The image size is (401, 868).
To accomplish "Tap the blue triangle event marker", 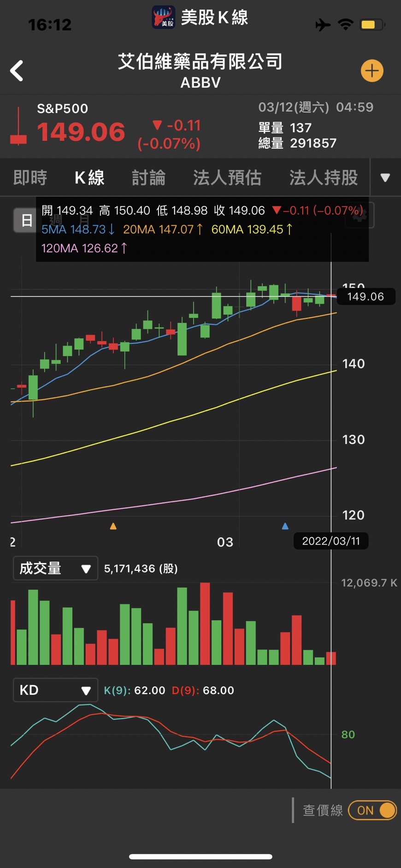I will (285, 526).
